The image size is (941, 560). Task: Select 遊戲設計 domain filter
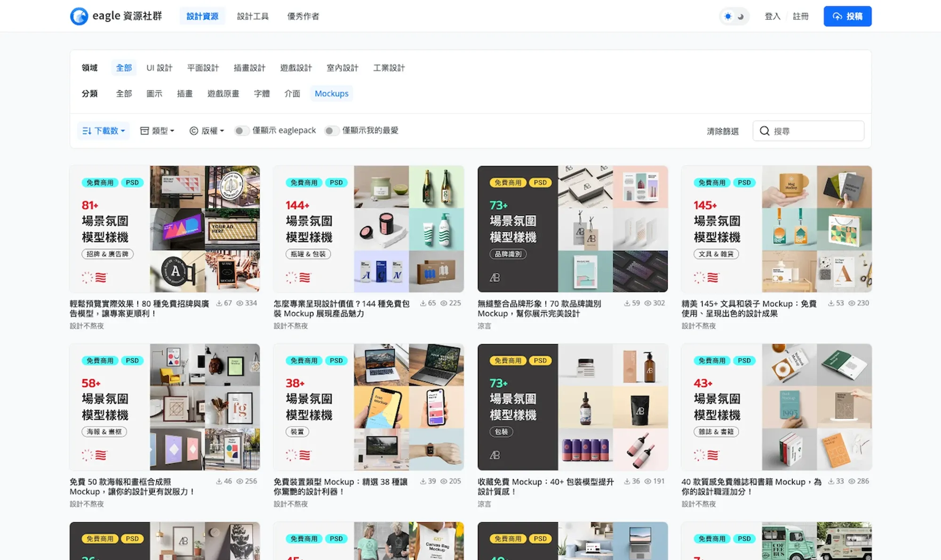[x=296, y=68]
